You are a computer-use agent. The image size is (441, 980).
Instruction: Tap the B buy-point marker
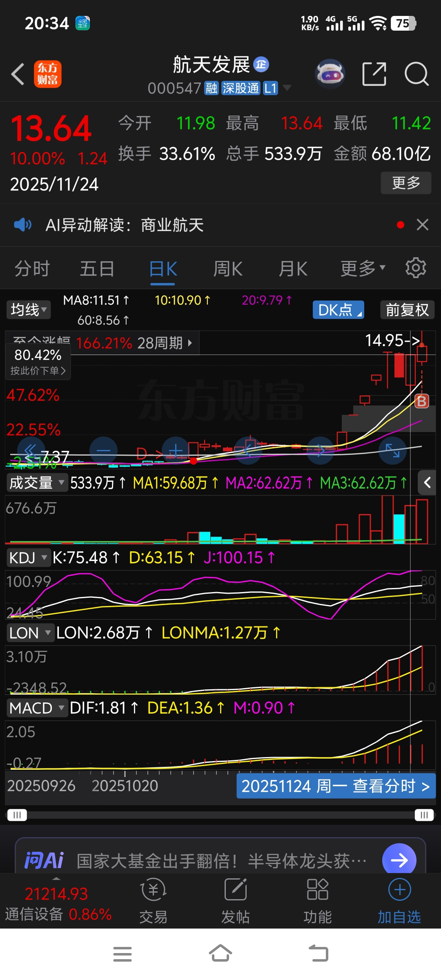421,401
